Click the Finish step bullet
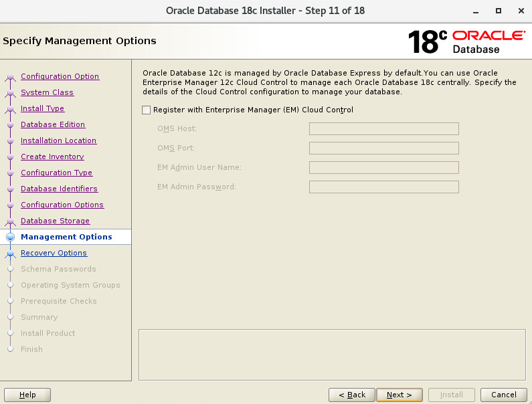Viewport: 532px width, 404px height. (x=11, y=349)
